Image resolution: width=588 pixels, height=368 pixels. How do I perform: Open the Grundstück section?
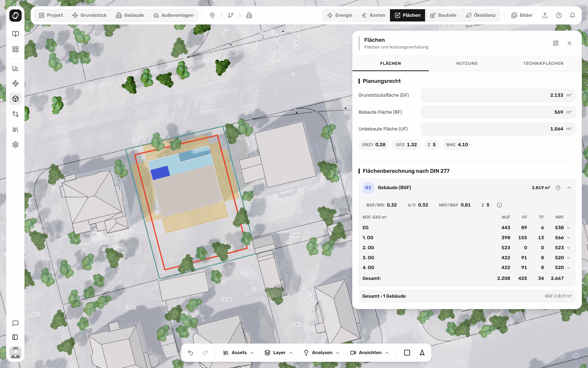pyautogui.click(x=89, y=15)
